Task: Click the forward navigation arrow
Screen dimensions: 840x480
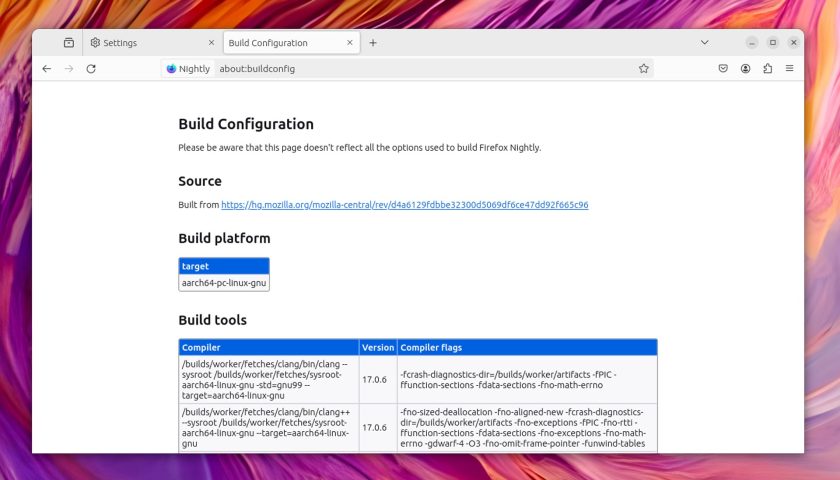Action: (69, 69)
